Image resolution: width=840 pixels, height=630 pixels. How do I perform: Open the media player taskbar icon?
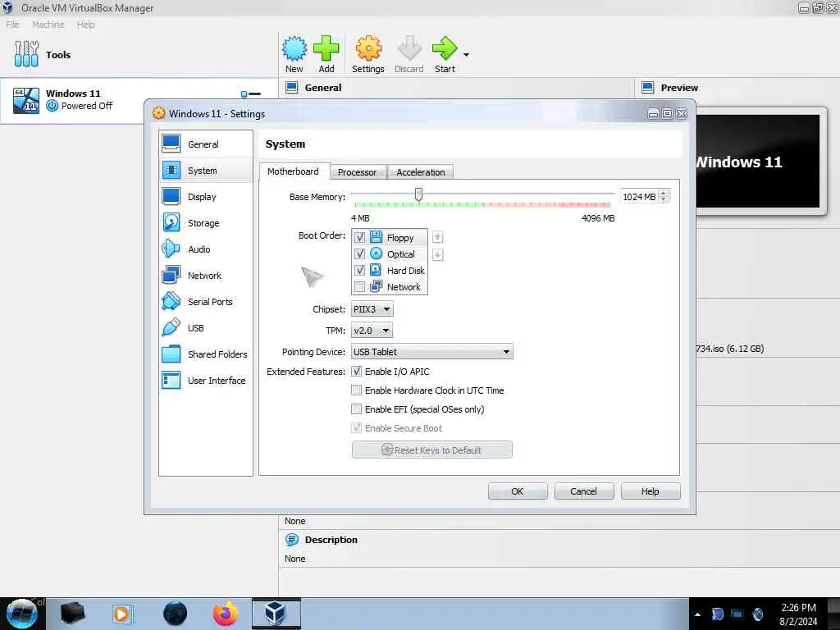click(x=122, y=614)
